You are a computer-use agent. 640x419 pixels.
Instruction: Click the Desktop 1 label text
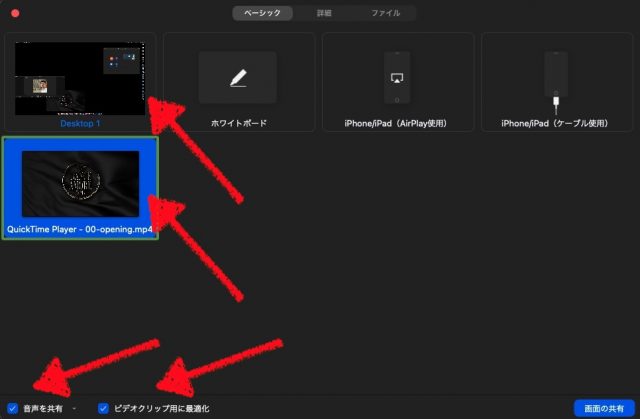[80, 123]
